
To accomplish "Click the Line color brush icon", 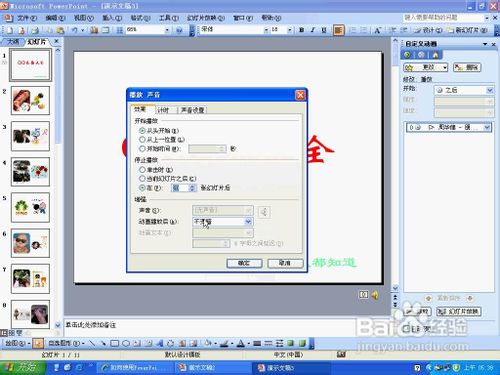I will tap(224, 343).
